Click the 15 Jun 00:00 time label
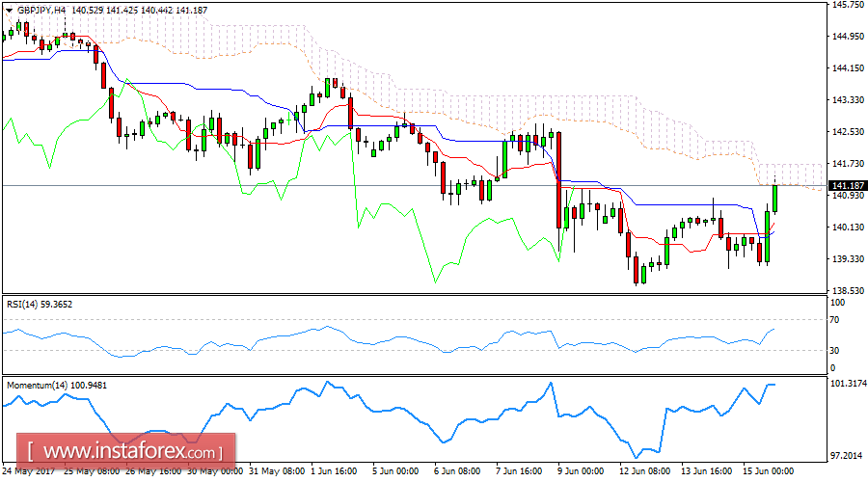 click(768, 471)
